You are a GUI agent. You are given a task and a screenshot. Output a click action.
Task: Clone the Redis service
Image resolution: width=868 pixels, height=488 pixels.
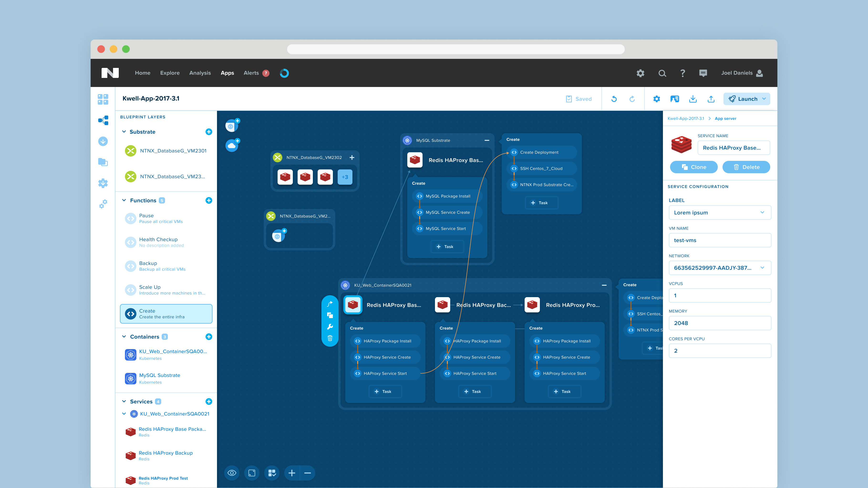(x=694, y=167)
